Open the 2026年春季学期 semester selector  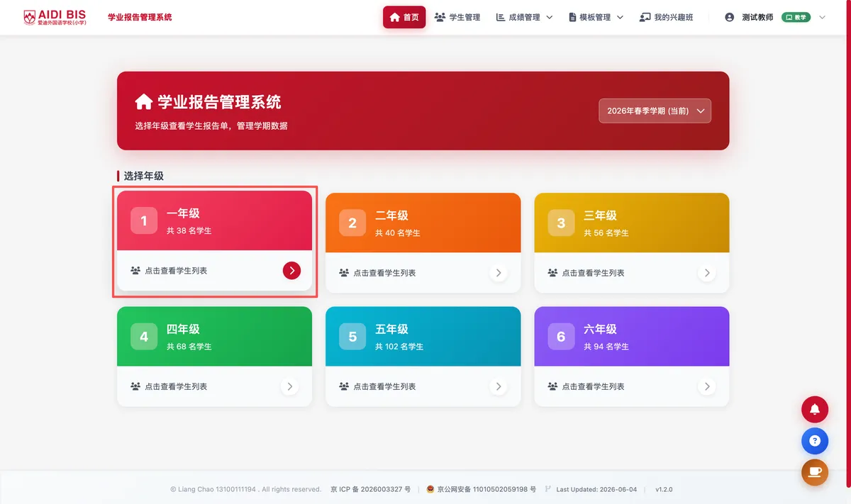coord(655,111)
